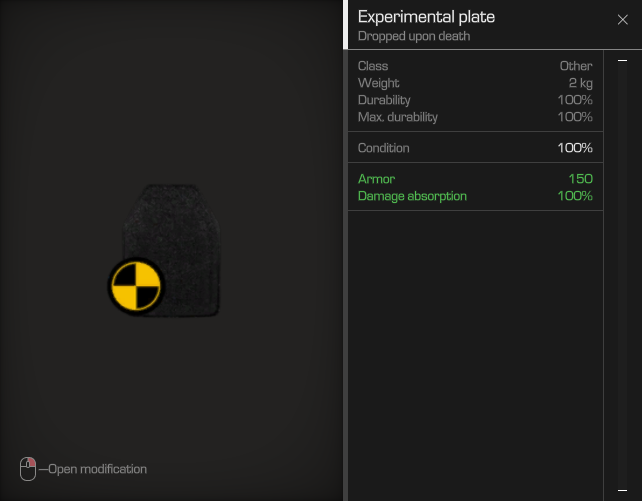Click the Condition 100% value
The height and width of the screenshot is (501, 642).
coord(575,148)
